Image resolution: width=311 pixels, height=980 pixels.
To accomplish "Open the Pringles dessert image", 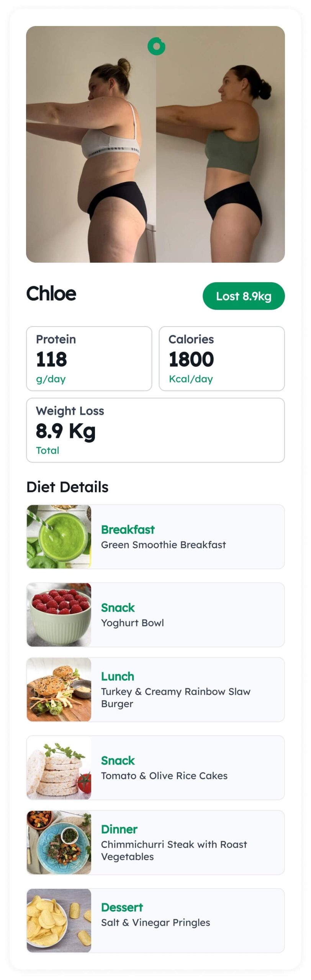I will click(59, 920).
